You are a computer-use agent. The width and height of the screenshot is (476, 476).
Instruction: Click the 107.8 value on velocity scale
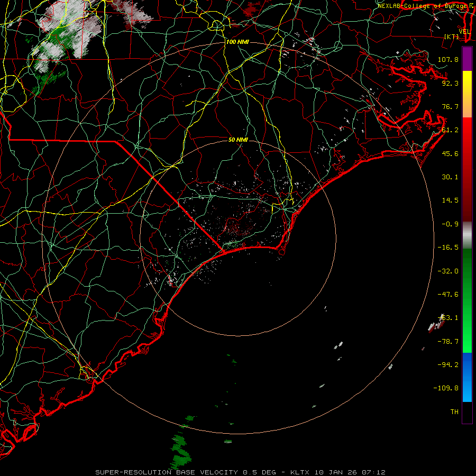click(448, 59)
